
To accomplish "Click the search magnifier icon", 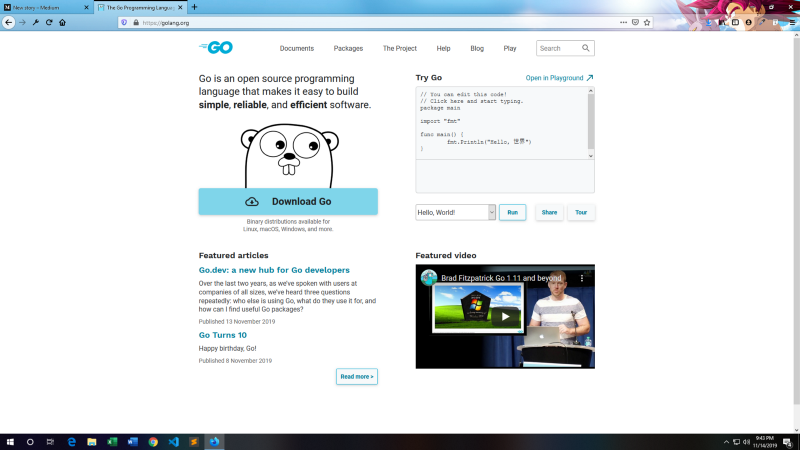I will [x=586, y=48].
